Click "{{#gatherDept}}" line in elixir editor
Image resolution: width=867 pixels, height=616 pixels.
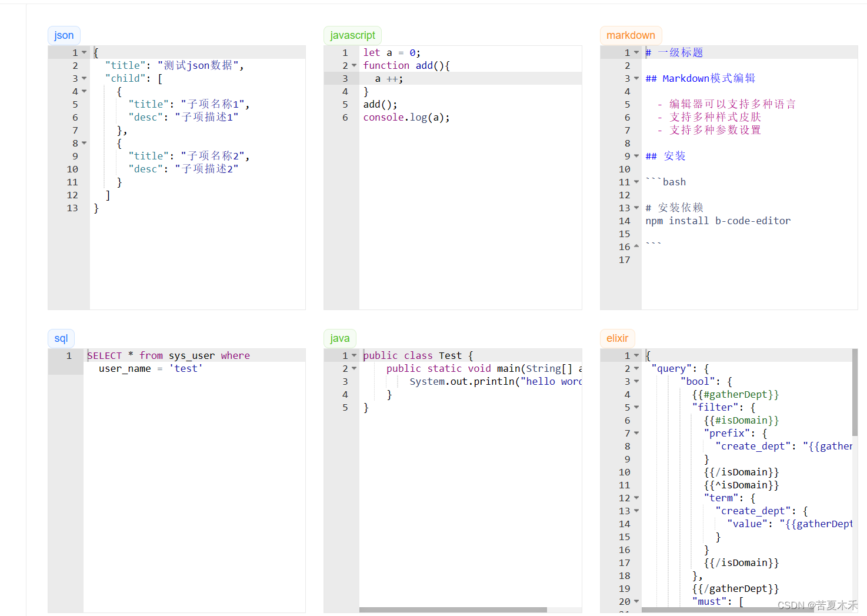pos(735,394)
